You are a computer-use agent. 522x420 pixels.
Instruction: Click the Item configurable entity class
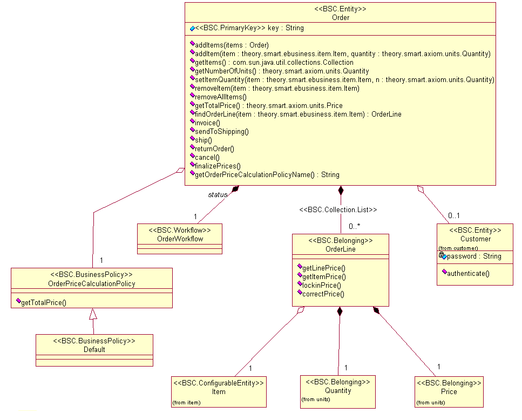coord(219,392)
